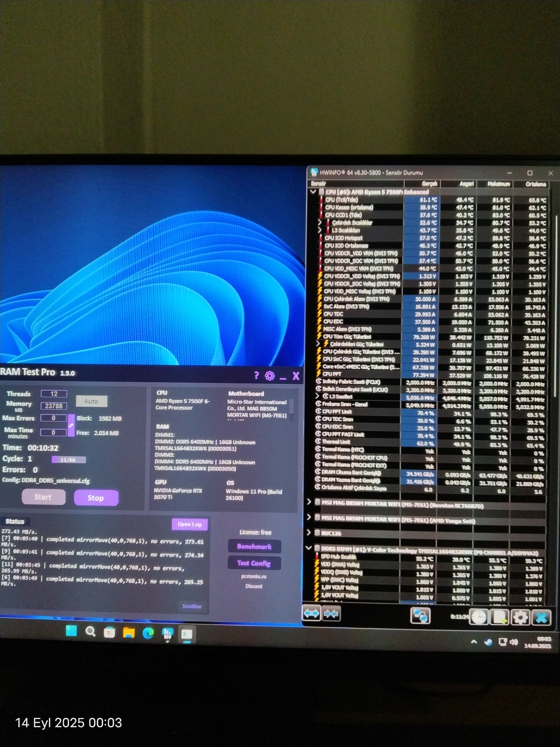Run the Benchmark in RAM Test Pro

(254, 546)
